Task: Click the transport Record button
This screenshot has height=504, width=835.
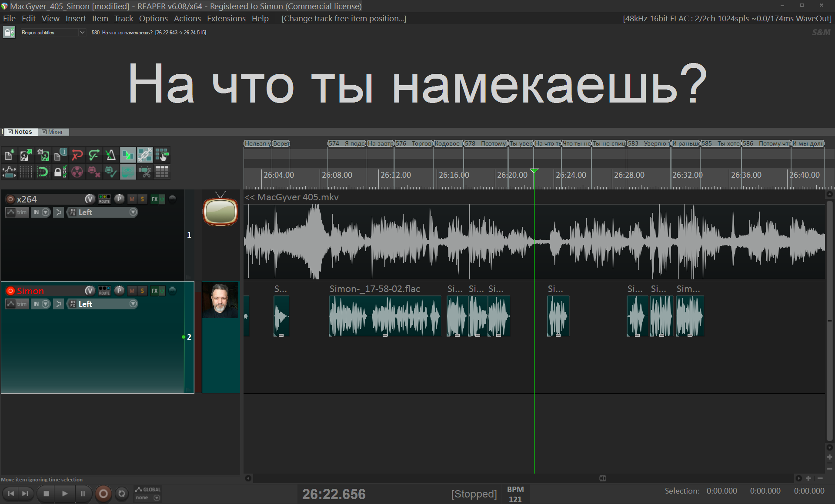Action: (103, 494)
